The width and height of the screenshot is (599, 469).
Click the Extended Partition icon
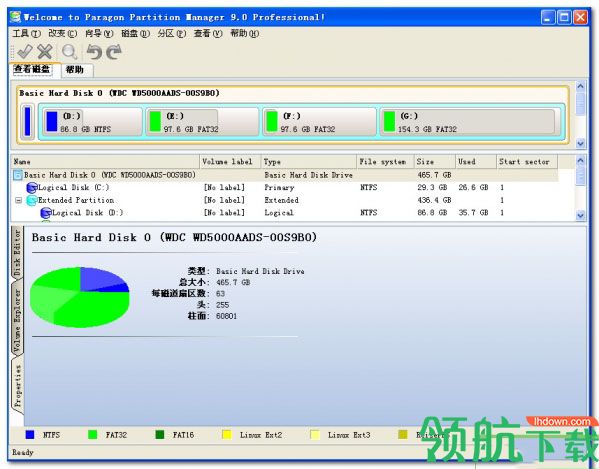tap(32, 200)
